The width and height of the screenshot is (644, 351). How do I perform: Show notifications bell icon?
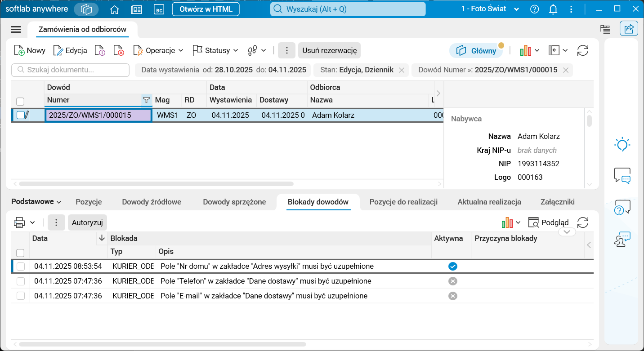point(554,9)
